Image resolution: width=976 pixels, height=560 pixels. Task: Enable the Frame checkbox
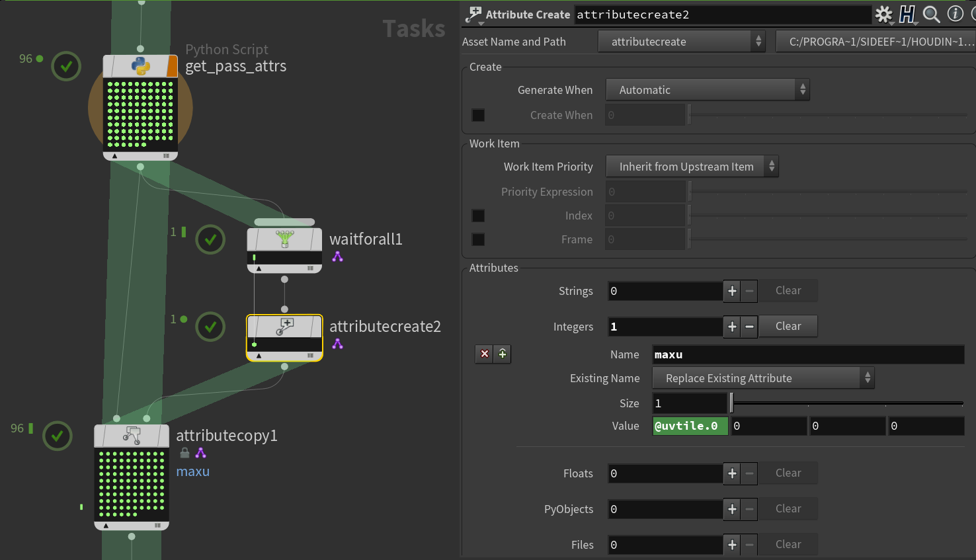pyautogui.click(x=478, y=239)
